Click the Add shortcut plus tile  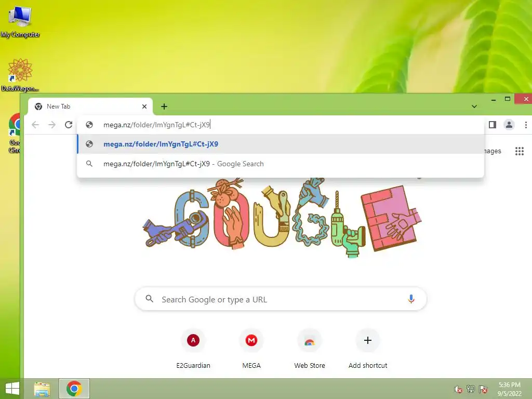368,350
